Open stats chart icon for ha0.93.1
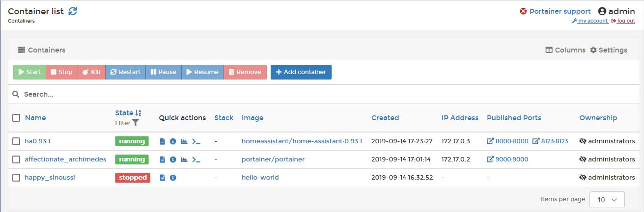Screen dimensions: 644x212 coord(184,141)
